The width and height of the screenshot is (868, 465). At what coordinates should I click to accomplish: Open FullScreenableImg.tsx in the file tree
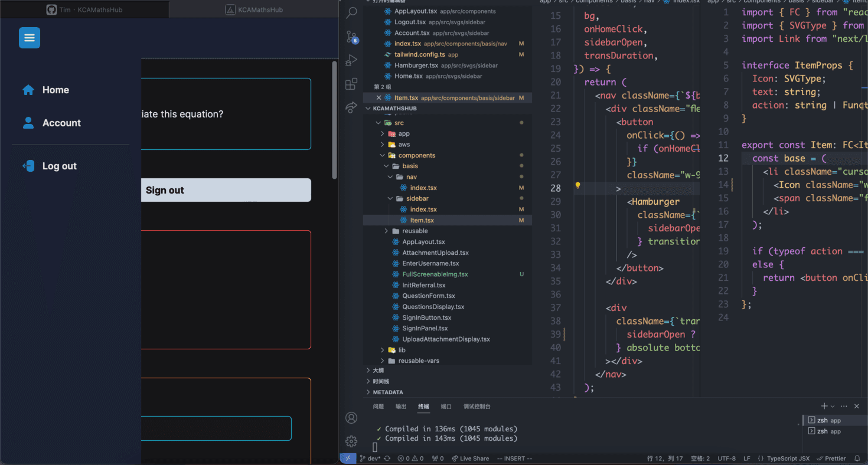(x=435, y=274)
